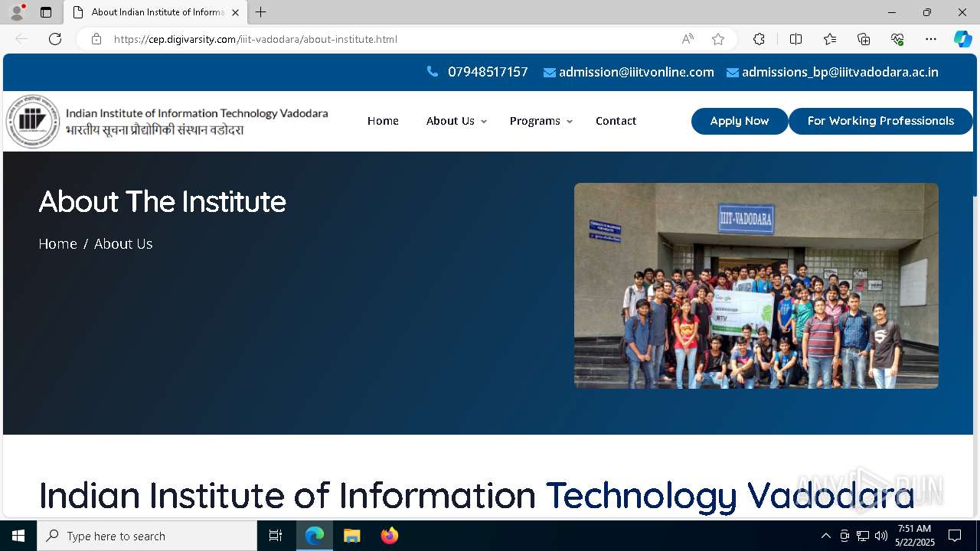Click envelope icon beside admission@iiitvonline.com
This screenshot has width=980, height=551.
coord(550,73)
